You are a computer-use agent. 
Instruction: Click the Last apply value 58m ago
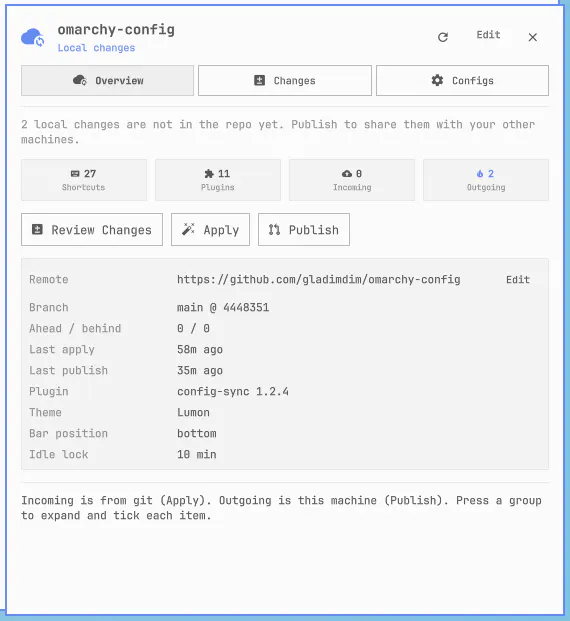(x=200, y=350)
